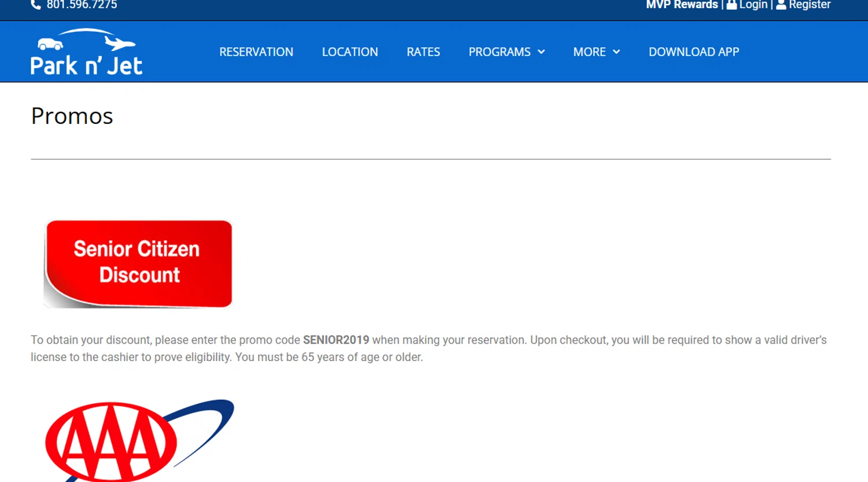Open the Rates page
The width and height of the screenshot is (868, 482).
click(423, 52)
